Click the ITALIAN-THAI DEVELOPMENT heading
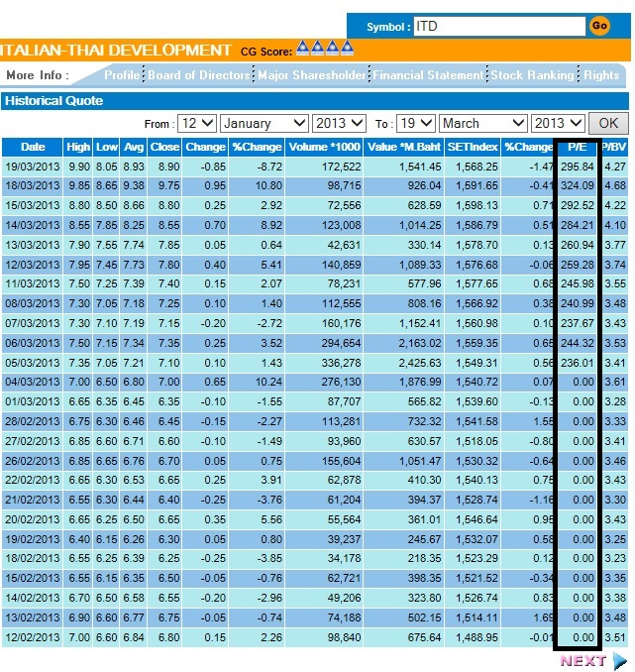The height and width of the screenshot is (672, 635). click(116, 51)
